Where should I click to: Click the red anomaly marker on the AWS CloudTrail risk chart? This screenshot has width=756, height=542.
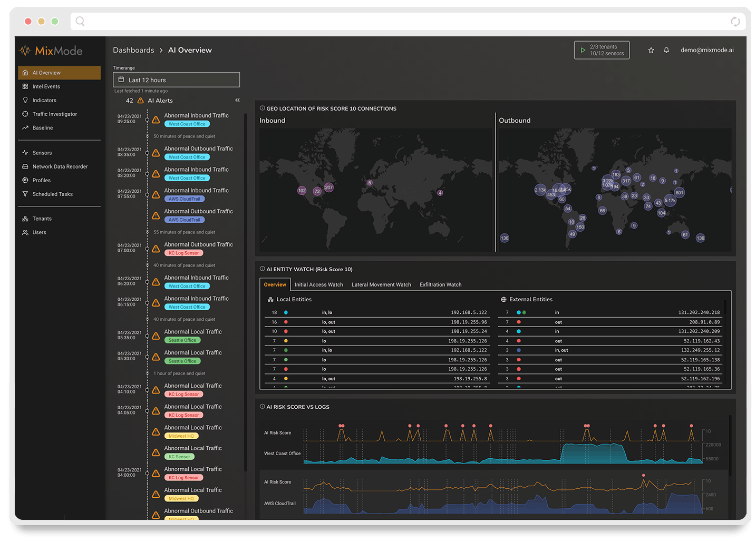tap(644, 475)
